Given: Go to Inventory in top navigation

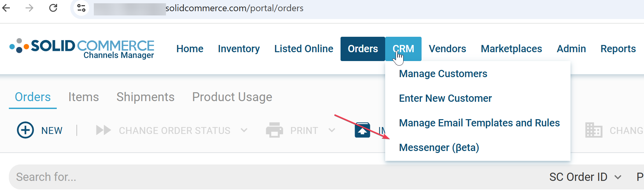Looking at the screenshot, I should (239, 49).
